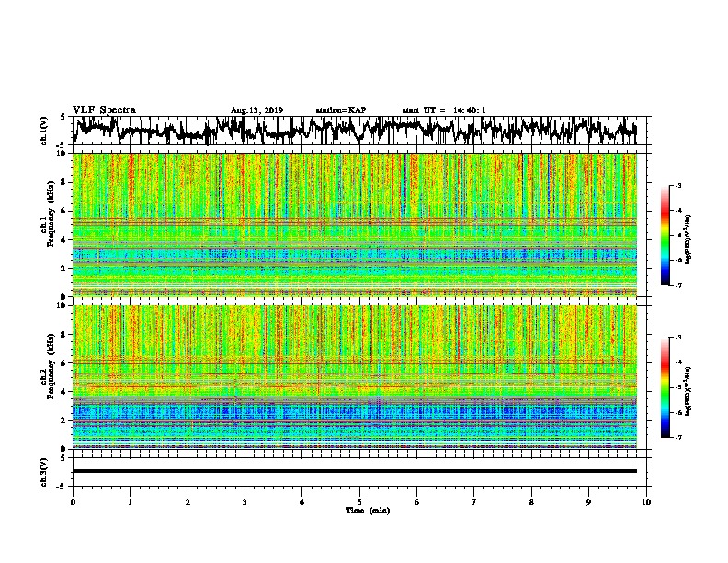
Task: Click the "ch.1(V)" axis label
Action: click(x=44, y=131)
